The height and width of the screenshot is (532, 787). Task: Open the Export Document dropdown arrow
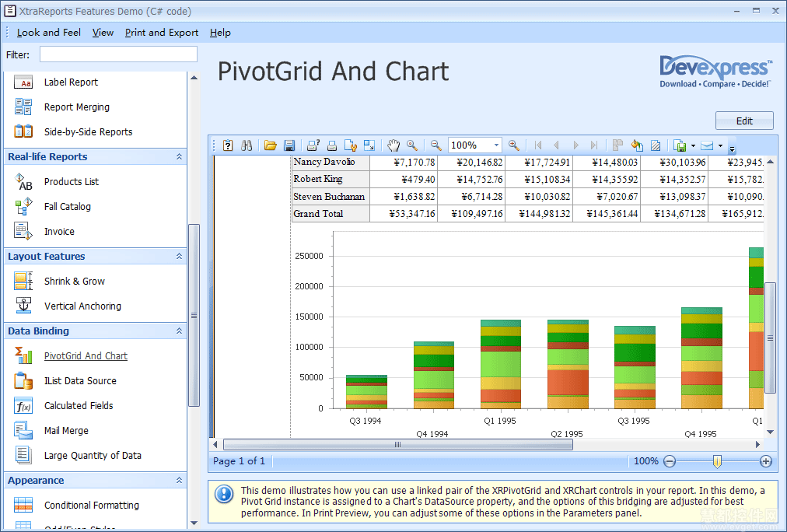693,145
